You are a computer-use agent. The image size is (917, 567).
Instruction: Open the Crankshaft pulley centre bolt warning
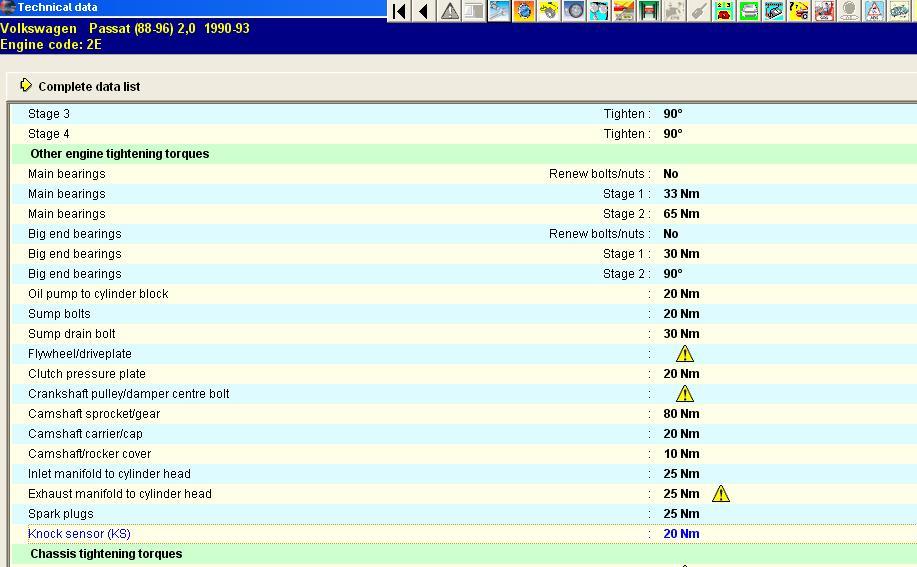point(684,394)
